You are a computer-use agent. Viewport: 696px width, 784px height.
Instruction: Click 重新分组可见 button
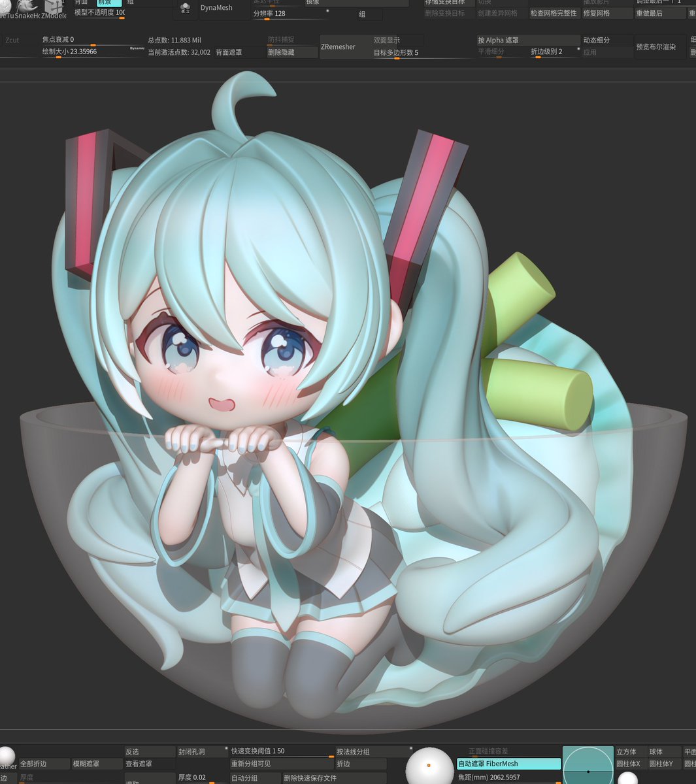tap(282, 763)
